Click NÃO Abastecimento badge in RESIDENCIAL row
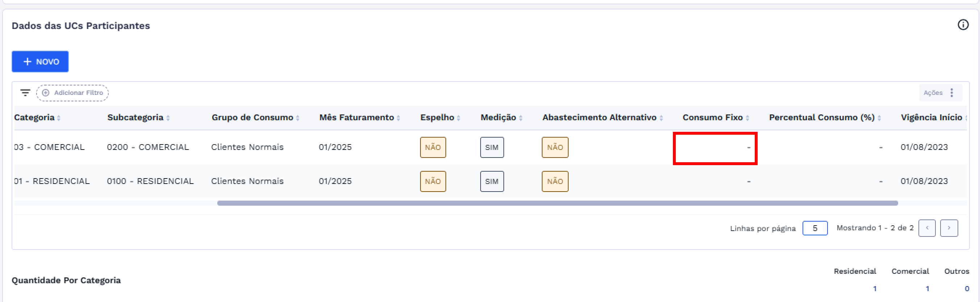This screenshot has width=980, height=302. pyautogui.click(x=555, y=181)
